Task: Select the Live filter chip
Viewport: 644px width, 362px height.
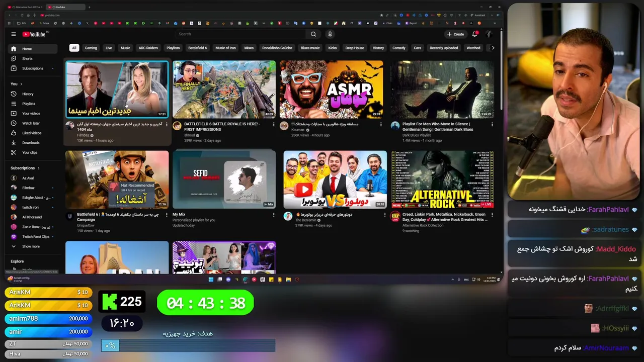Action: pyautogui.click(x=109, y=48)
